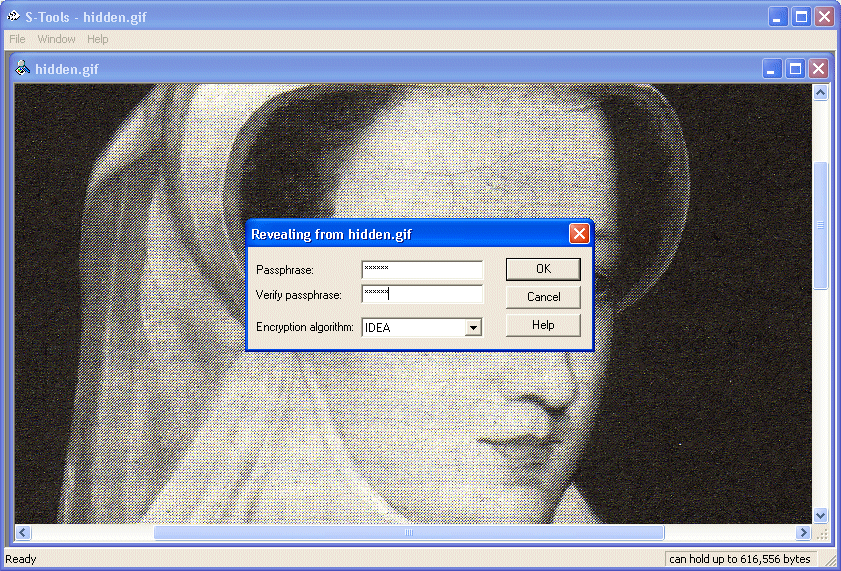Click the 'S-Tools - hidden.gif' main title text
841x571 pixels.
pos(86,17)
